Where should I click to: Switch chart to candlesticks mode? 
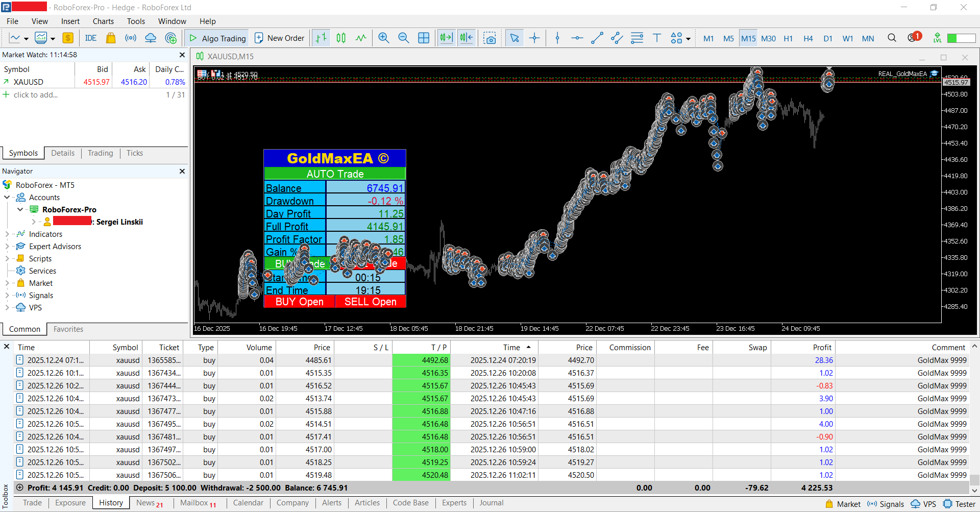pos(341,38)
